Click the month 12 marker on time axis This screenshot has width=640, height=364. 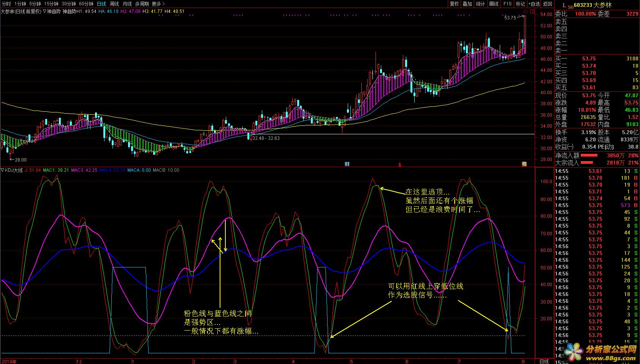pyautogui.click(x=79, y=361)
